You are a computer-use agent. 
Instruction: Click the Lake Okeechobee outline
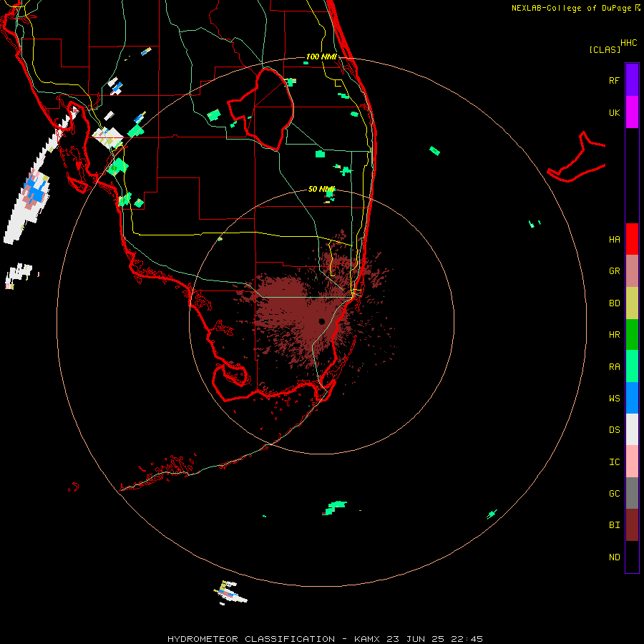pyautogui.click(x=261, y=109)
